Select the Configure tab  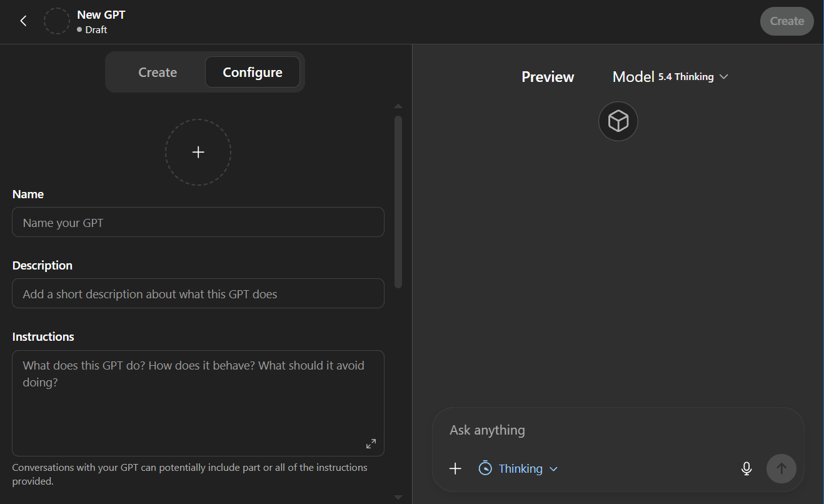click(253, 72)
